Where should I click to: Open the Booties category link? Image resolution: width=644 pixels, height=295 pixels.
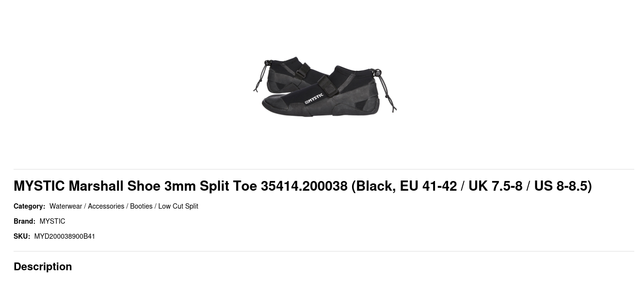click(x=141, y=206)
